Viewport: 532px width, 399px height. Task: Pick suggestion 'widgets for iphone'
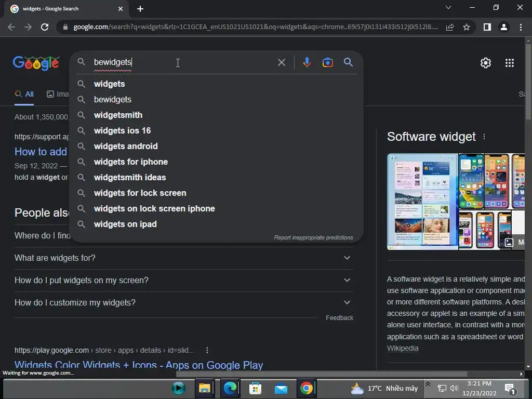click(x=216, y=162)
